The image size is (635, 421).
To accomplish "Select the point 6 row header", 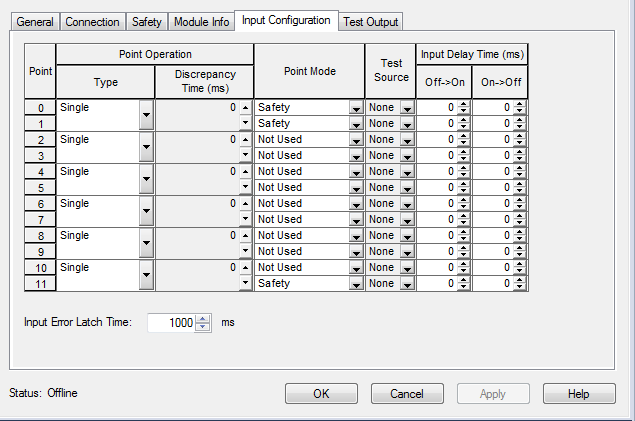I will (40, 203).
